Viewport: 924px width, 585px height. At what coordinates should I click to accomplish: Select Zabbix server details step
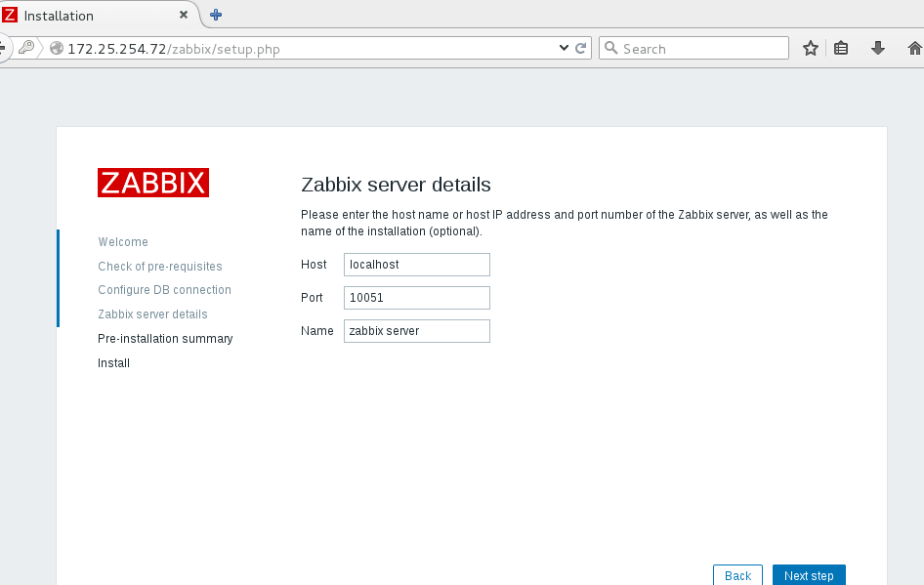[x=152, y=314]
